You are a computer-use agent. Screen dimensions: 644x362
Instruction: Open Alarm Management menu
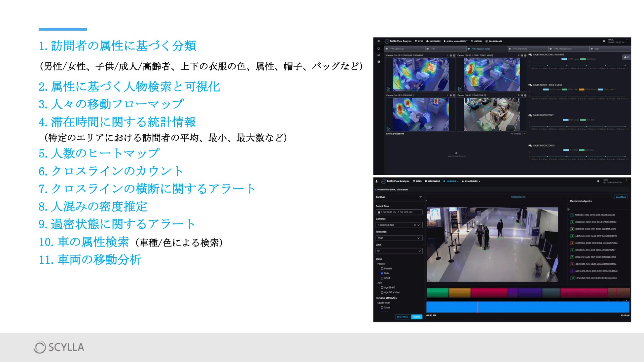click(456, 41)
